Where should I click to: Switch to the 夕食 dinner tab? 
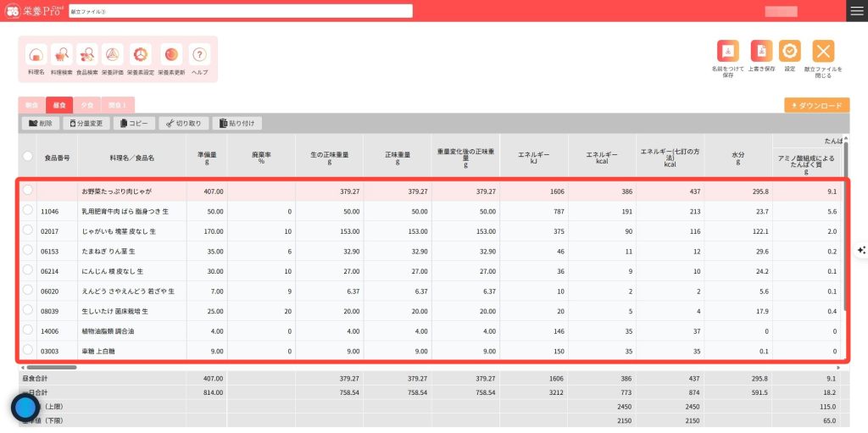[x=86, y=105]
